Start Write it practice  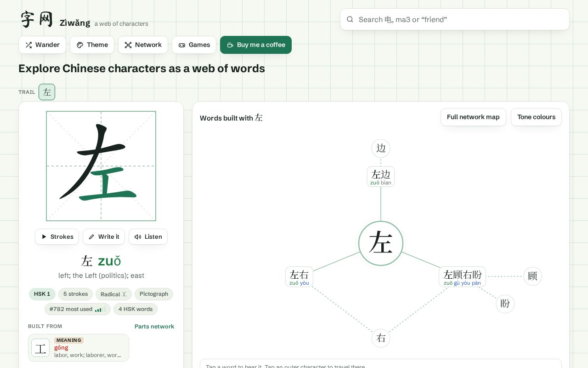point(104,237)
